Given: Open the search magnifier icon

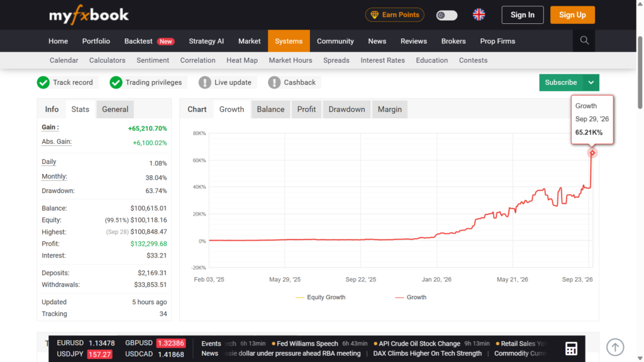Looking at the screenshot, I should point(584,41).
